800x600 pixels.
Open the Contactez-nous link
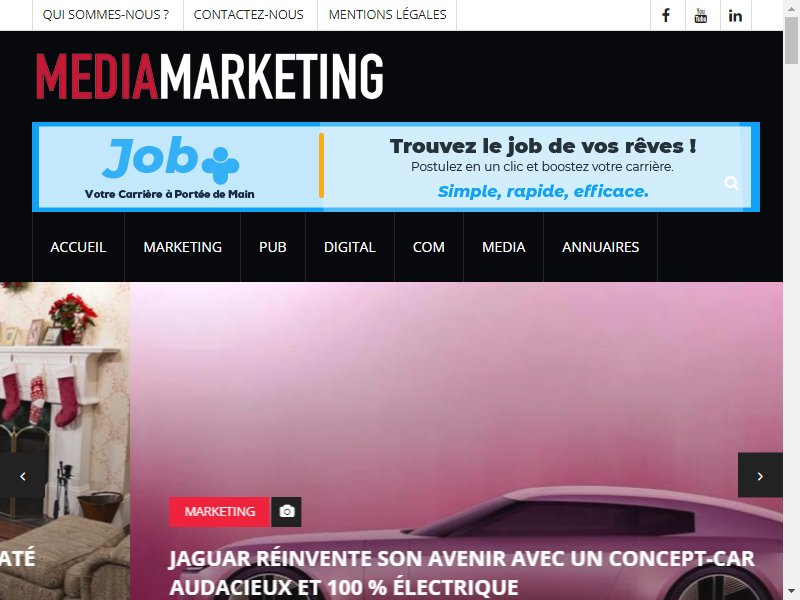(x=248, y=15)
